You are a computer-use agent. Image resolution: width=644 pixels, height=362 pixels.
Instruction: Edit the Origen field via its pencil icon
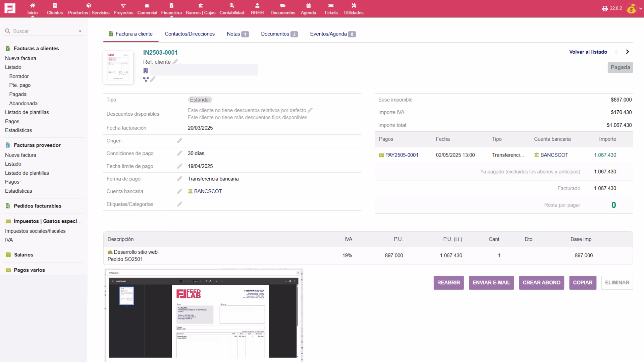tap(180, 140)
